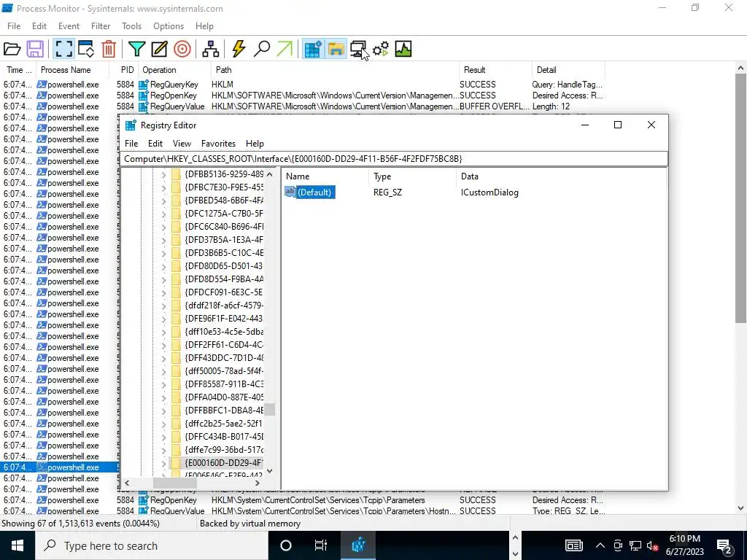Click the tree pane vertical scrollbar thumb
The image size is (747, 560).
(x=270, y=410)
